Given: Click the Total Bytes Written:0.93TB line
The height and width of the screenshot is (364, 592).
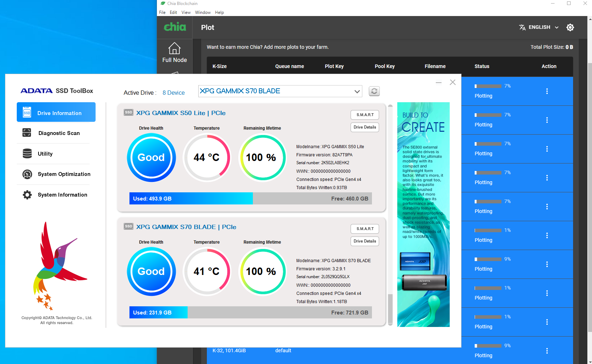Looking at the screenshot, I should (322, 188).
